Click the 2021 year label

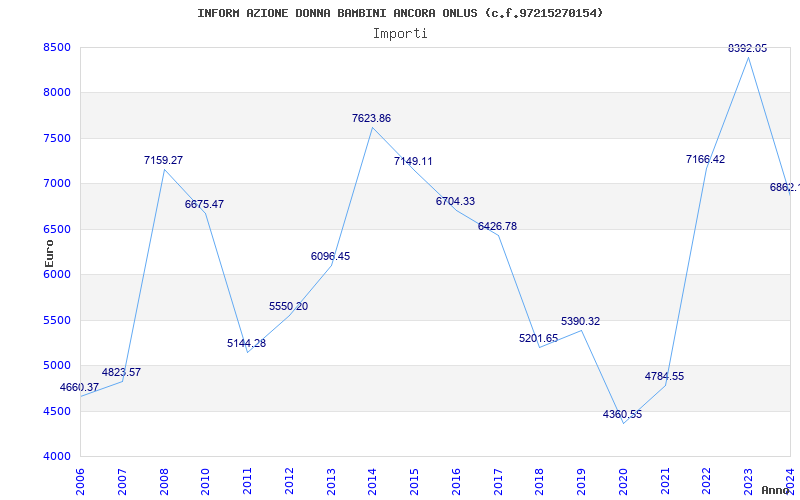coord(665,482)
